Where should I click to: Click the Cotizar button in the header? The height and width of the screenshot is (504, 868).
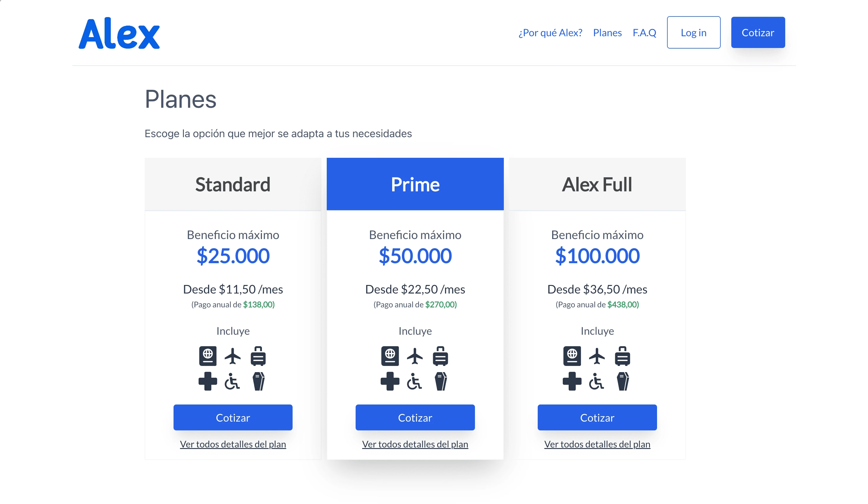tap(758, 33)
